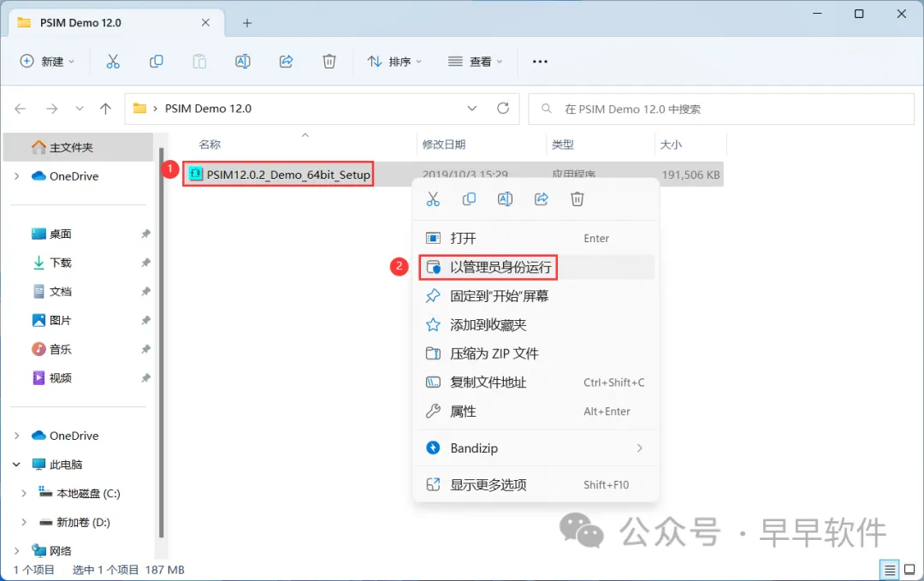924x581 pixels.
Task: Click the search box for PSIM Demo 12.0
Action: [721, 109]
